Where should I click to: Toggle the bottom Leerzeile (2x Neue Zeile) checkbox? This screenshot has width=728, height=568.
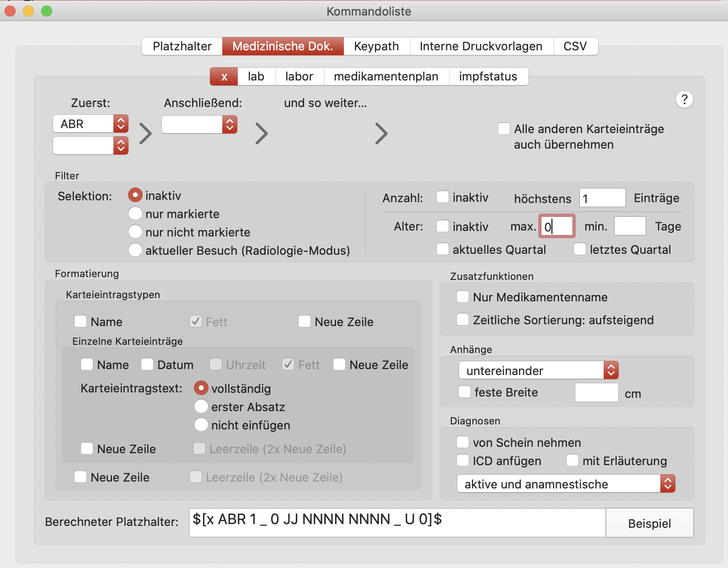[196, 477]
